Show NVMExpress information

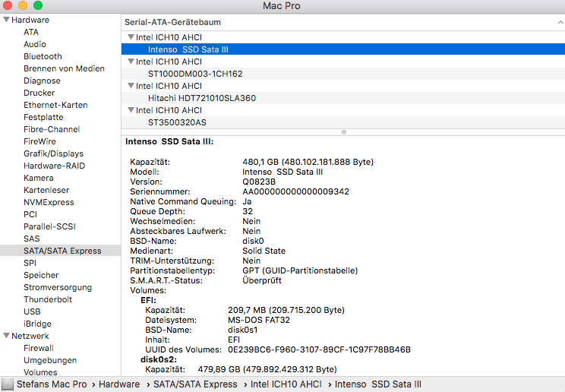tap(49, 202)
